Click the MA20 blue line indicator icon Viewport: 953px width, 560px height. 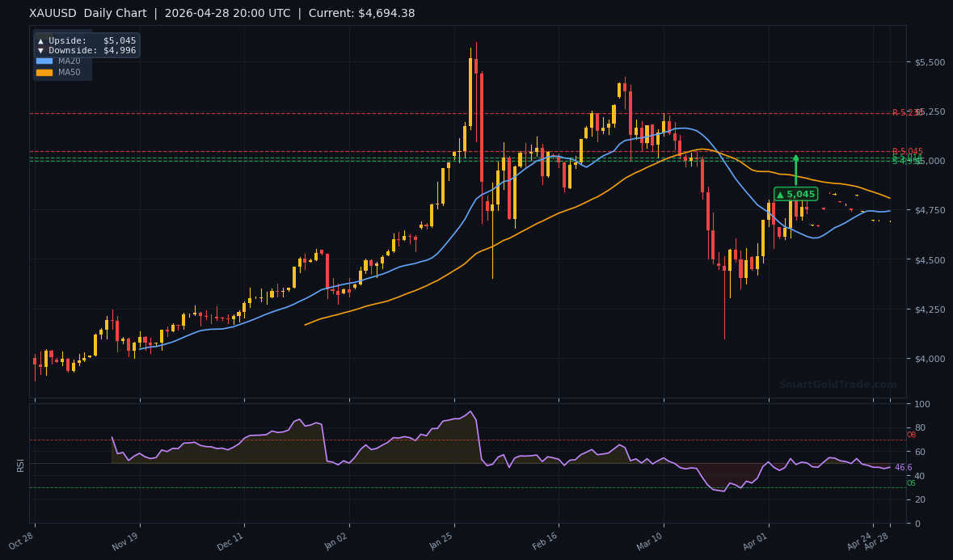pos(44,61)
